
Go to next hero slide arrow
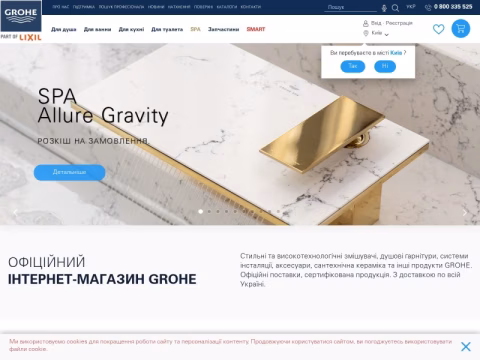465,212
